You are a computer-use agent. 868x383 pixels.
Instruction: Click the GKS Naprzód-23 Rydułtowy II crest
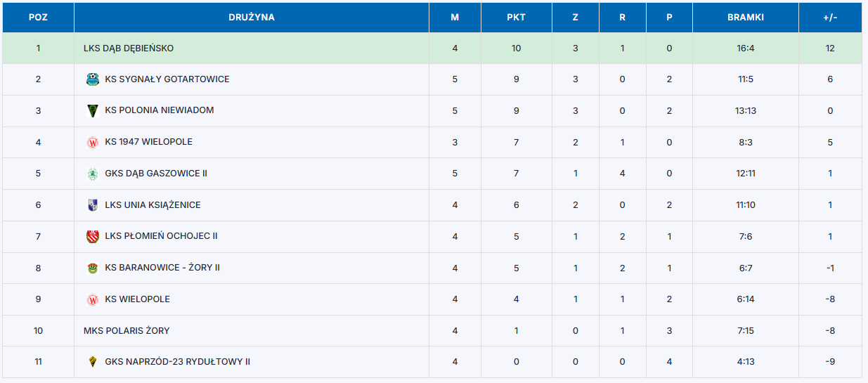(x=92, y=362)
